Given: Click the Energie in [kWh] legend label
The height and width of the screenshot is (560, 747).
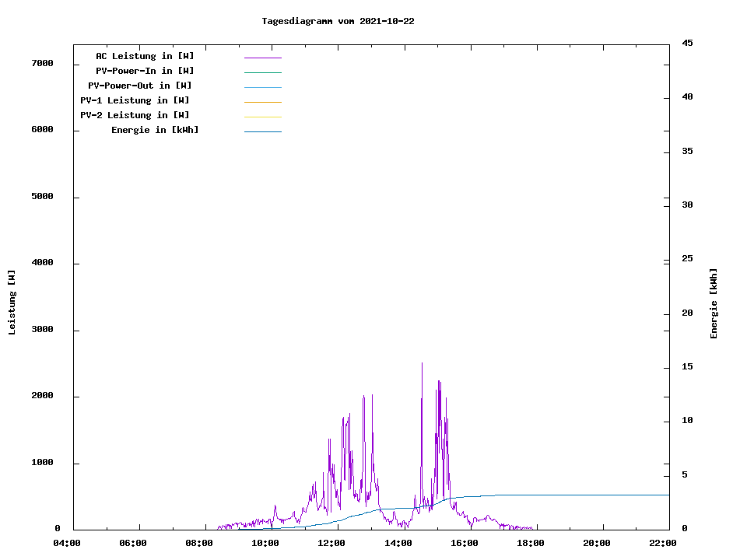Looking at the screenshot, I should 155,130.
